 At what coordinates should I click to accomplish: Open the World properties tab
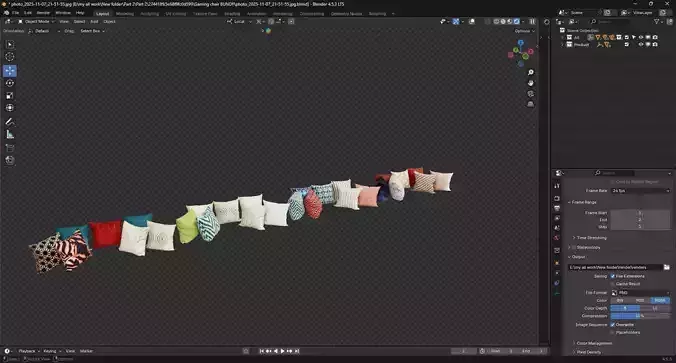(x=557, y=238)
